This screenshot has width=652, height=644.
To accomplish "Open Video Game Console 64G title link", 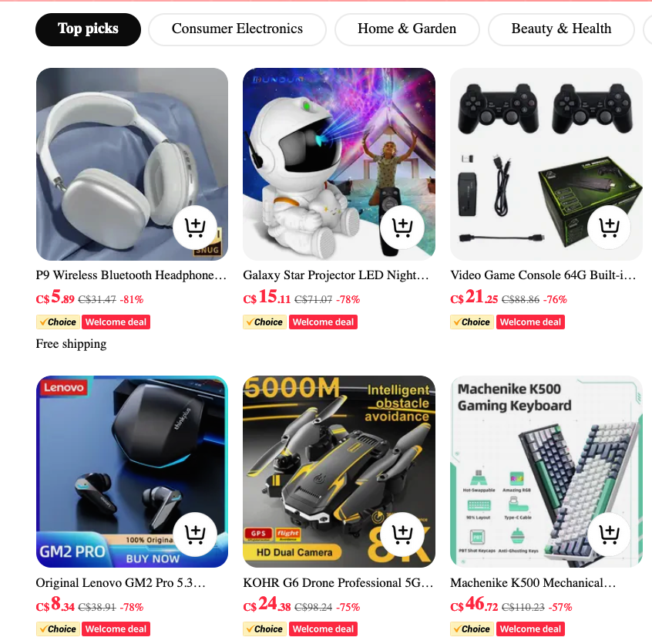I will (x=543, y=275).
